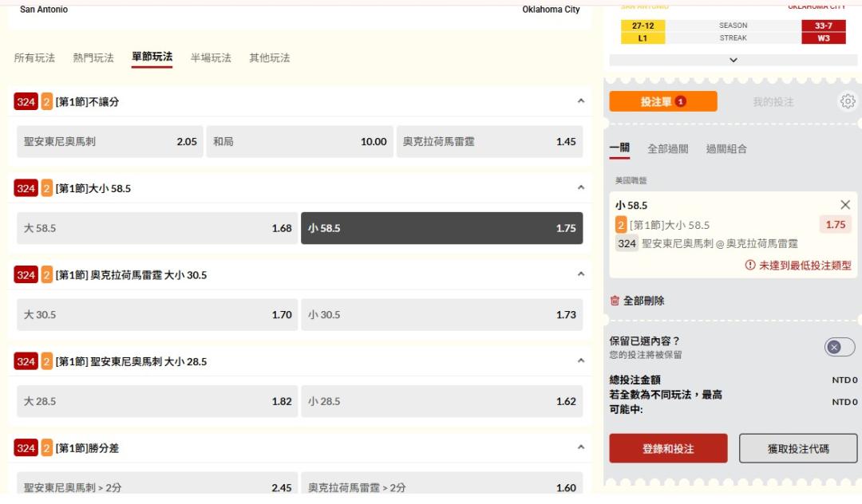Collapse the [第1節]不讓分 section
The image size is (862, 504).
point(580,101)
